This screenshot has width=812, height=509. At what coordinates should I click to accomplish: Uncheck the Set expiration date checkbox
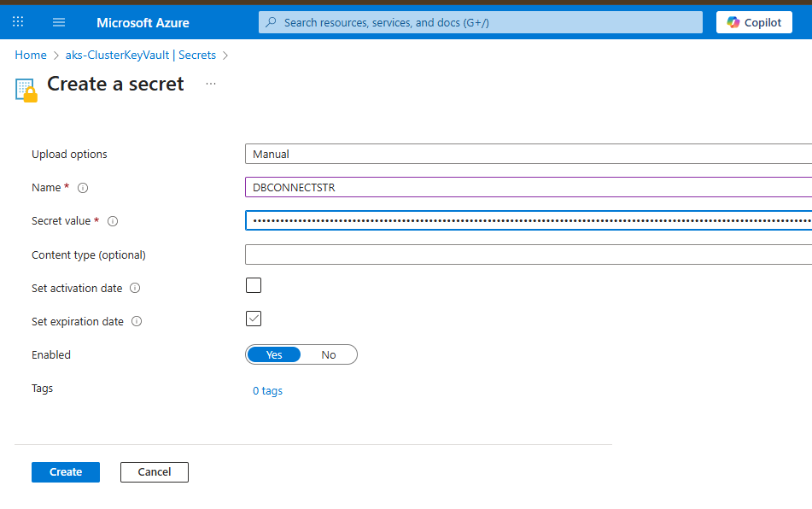[x=253, y=318]
